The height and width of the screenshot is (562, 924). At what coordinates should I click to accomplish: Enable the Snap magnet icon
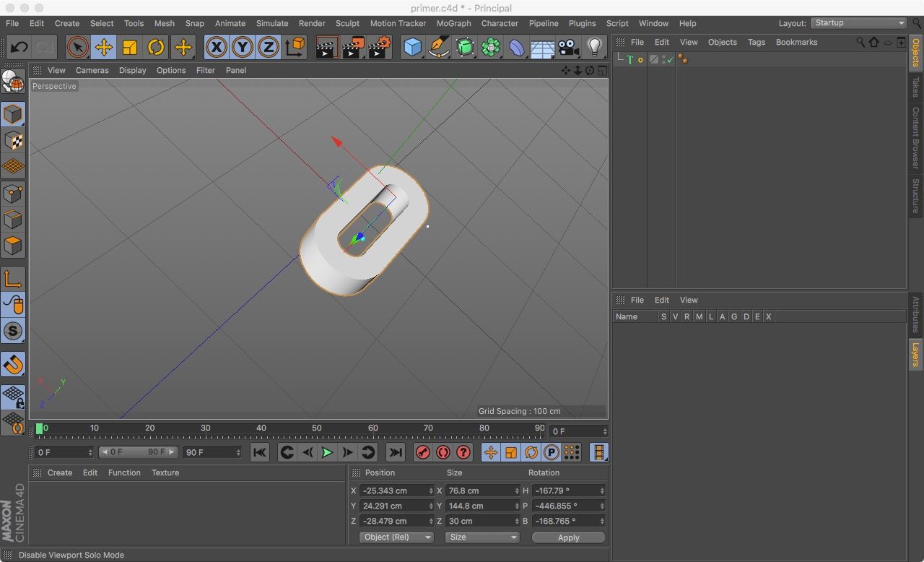tap(13, 365)
